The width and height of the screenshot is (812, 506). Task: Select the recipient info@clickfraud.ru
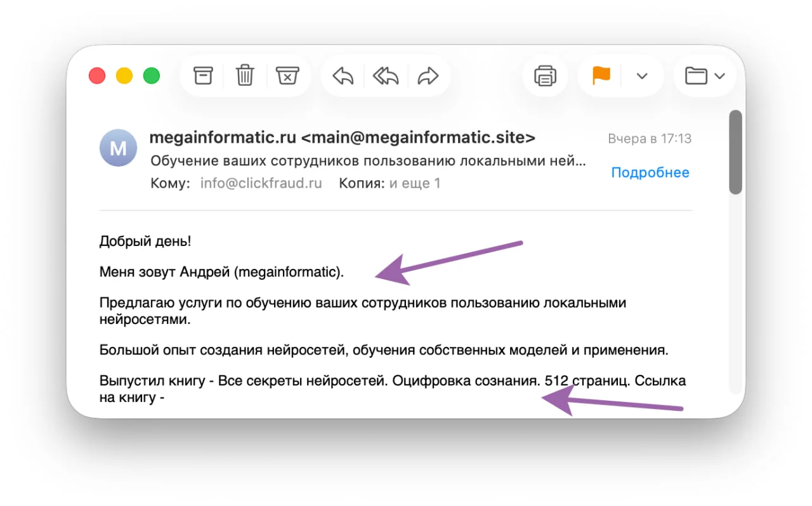261,183
